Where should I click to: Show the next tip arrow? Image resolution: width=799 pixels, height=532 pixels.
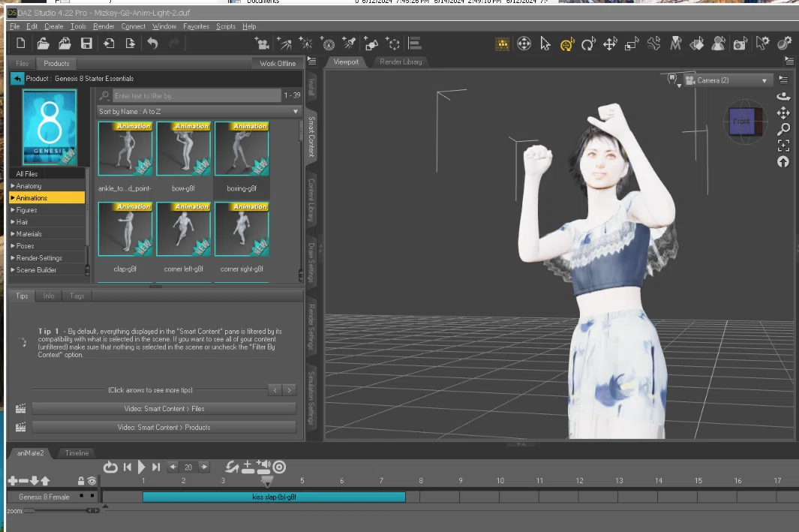point(290,390)
